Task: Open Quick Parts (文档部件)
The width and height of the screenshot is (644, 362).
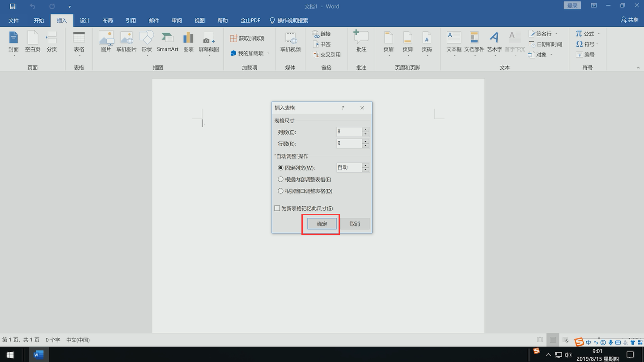Action: pos(474,43)
